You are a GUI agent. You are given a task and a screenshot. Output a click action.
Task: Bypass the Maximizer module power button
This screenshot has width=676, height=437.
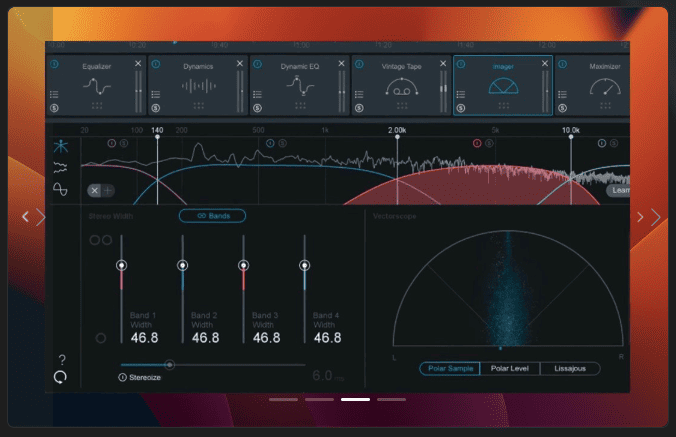point(563,64)
